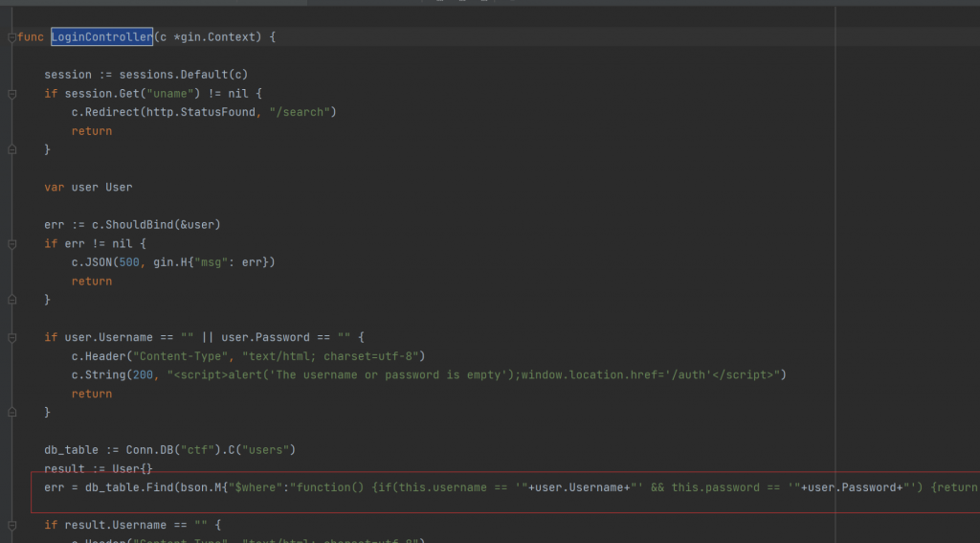Collapse the empty username/password check block

click(11, 337)
